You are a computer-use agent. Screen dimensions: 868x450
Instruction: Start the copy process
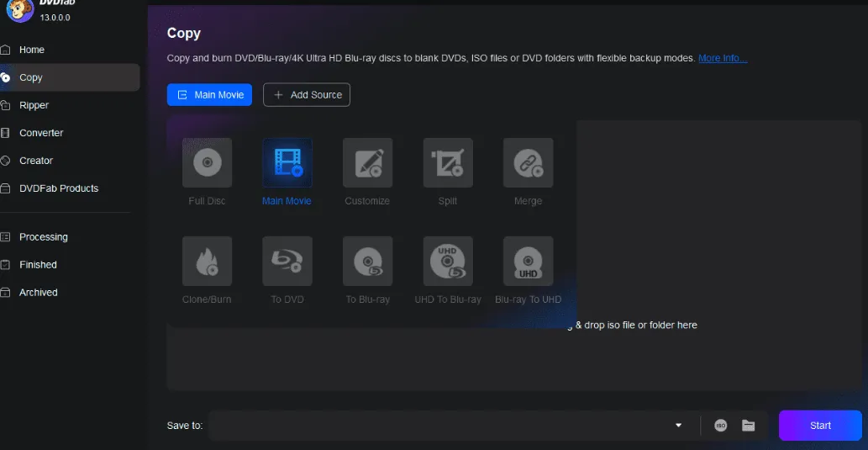pos(820,425)
